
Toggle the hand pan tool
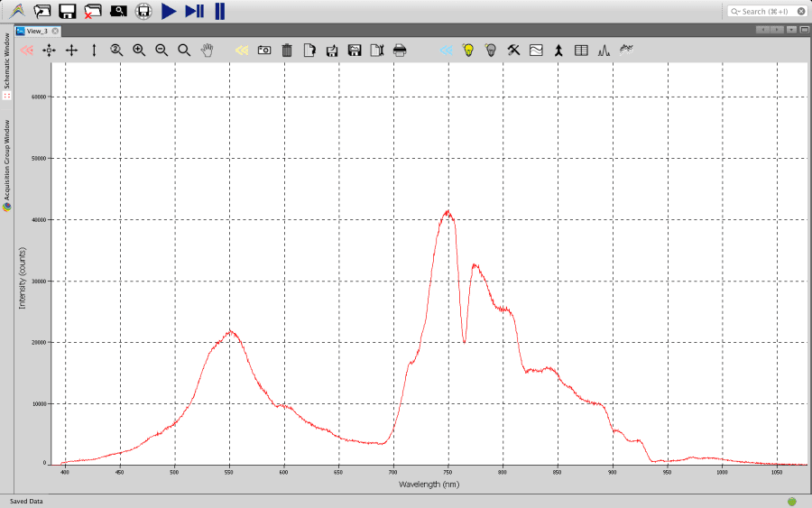click(207, 51)
